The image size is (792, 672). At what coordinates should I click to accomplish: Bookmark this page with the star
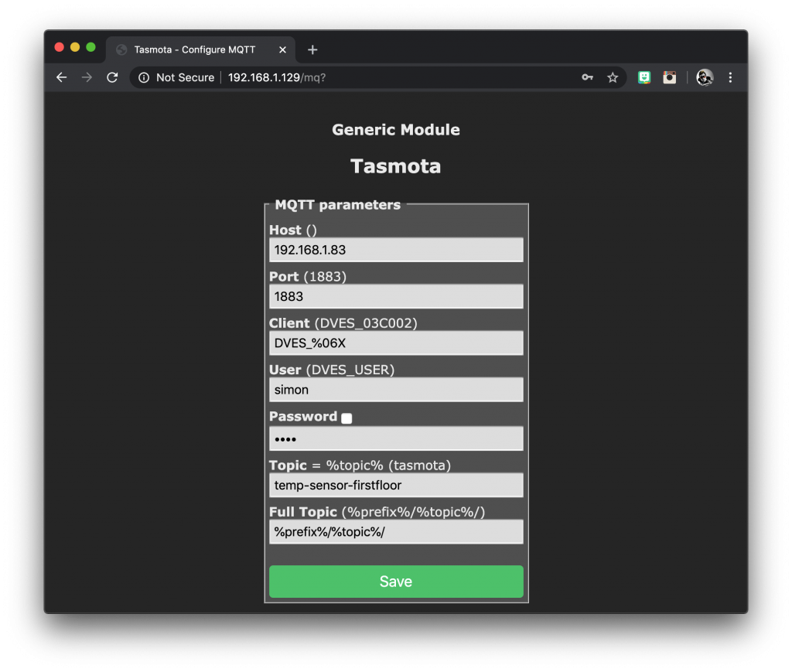point(613,77)
